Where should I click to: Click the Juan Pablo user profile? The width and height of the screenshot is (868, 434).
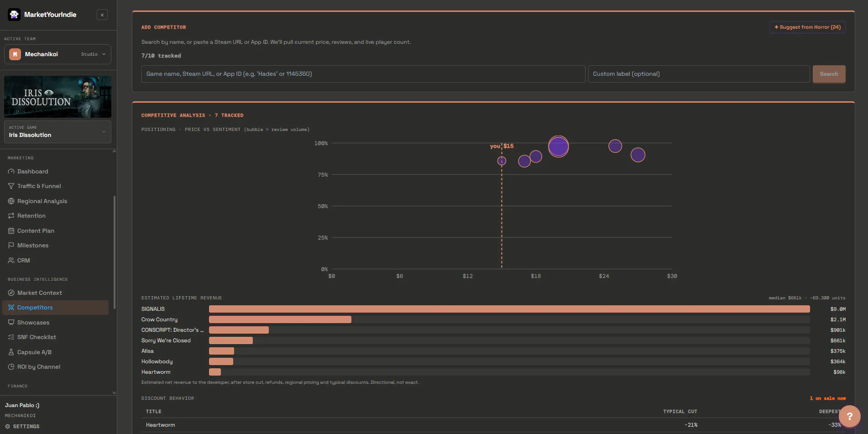22,405
